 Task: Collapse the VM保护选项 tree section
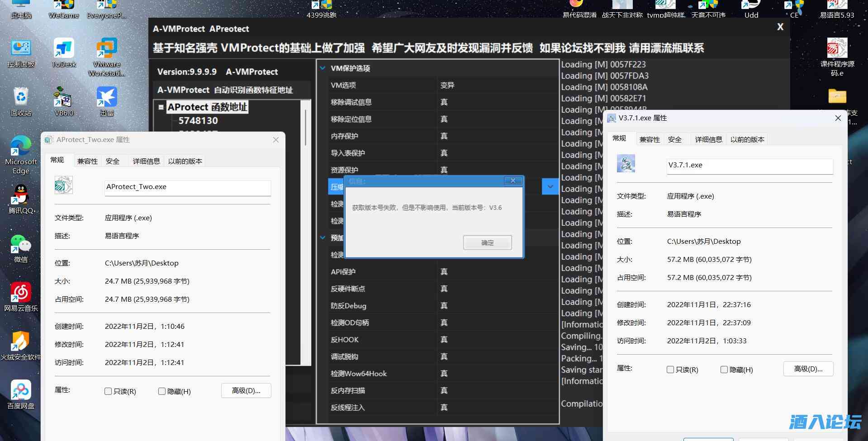point(323,68)
